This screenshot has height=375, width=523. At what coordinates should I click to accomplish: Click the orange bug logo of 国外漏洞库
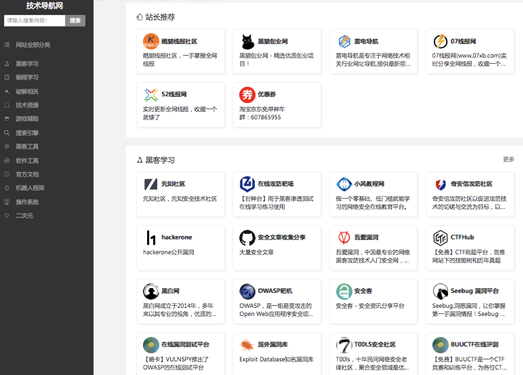tap(247, 345)
